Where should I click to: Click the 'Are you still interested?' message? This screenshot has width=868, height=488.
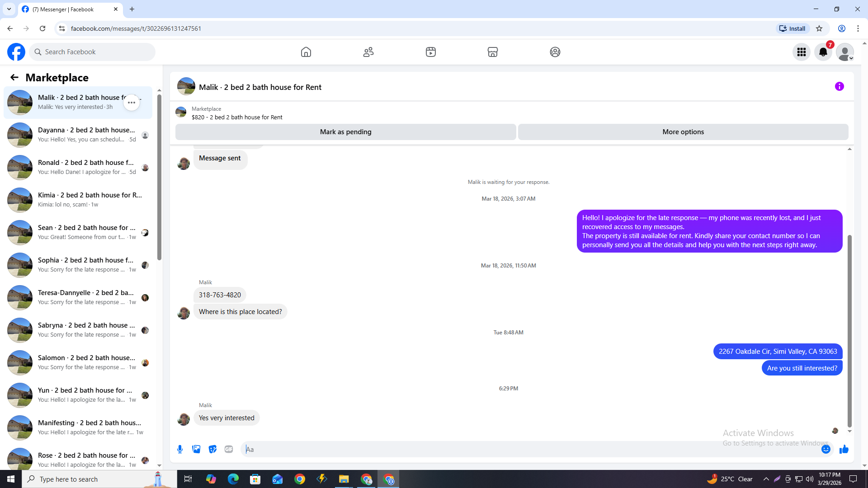[802, 368]
